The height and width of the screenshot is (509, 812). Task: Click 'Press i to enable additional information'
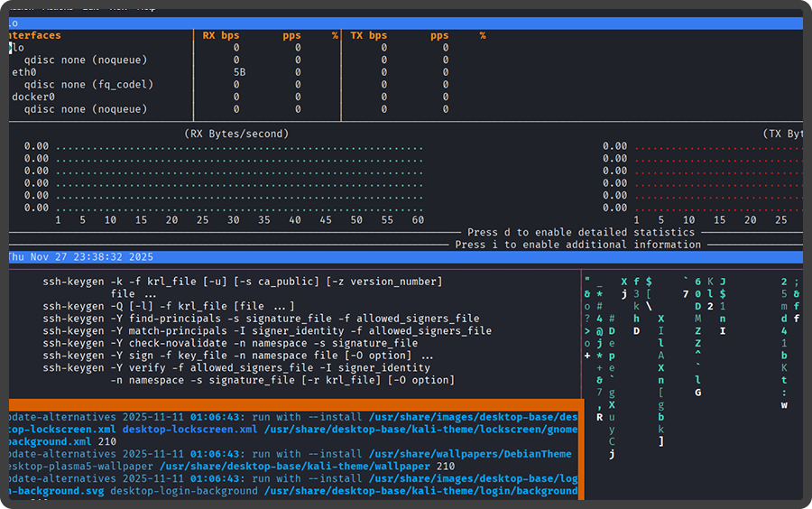(x=577, y=245)
